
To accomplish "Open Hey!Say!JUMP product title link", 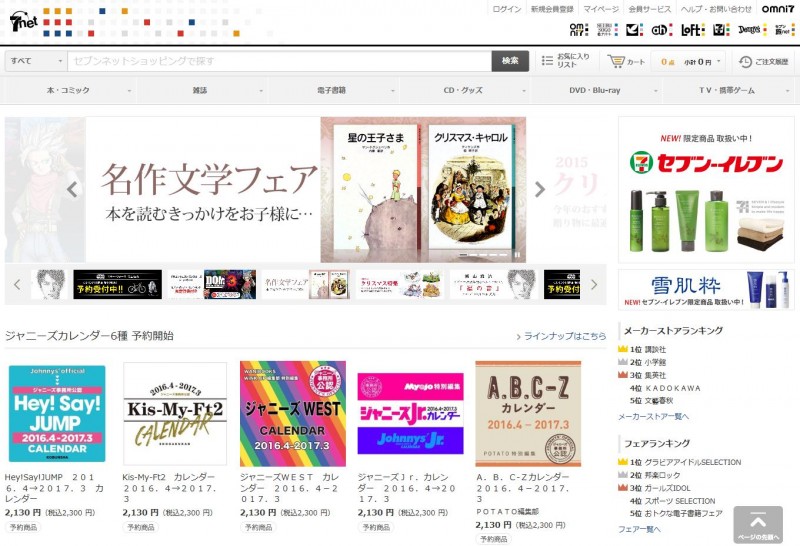I will [x=55, y=488].
